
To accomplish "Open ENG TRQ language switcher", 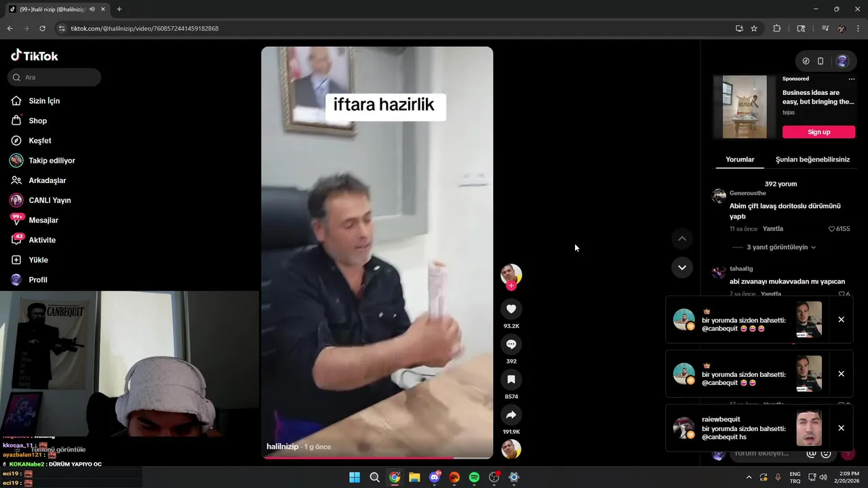I will pyautogui.click(x=795, y=477).
